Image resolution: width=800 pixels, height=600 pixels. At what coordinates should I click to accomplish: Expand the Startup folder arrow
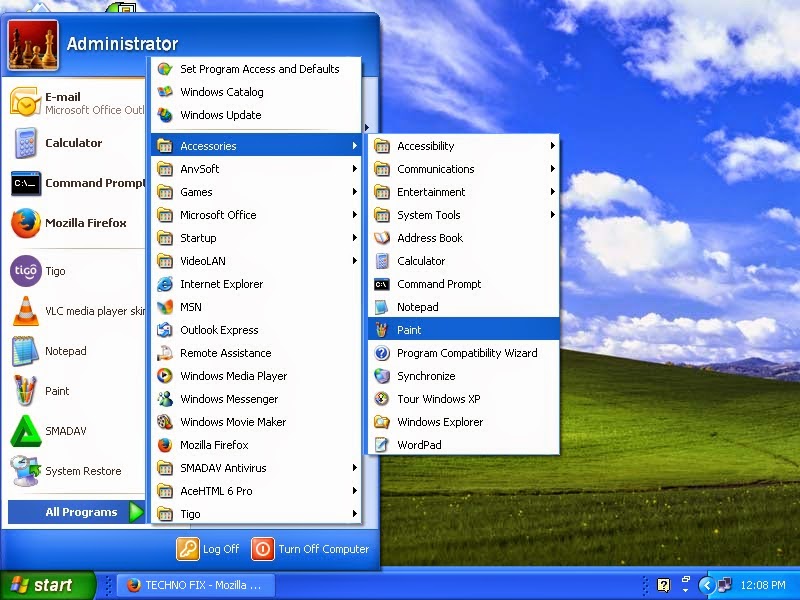355,238
